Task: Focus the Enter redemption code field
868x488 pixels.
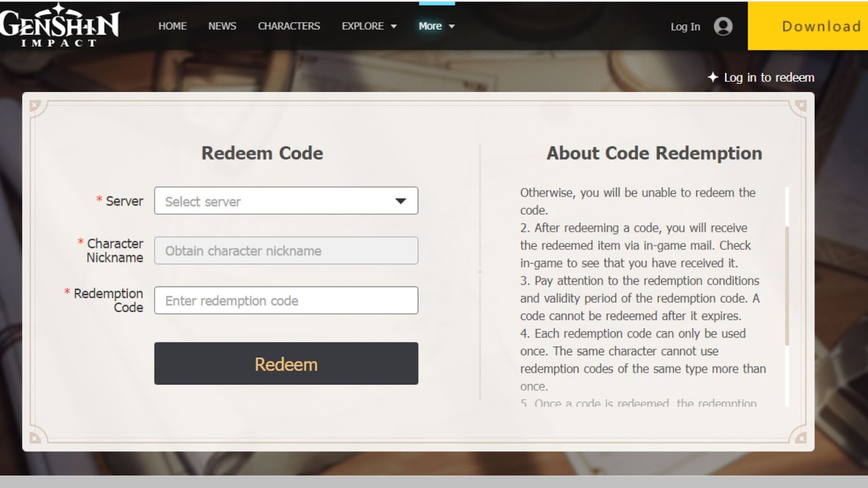Action: 286,300
